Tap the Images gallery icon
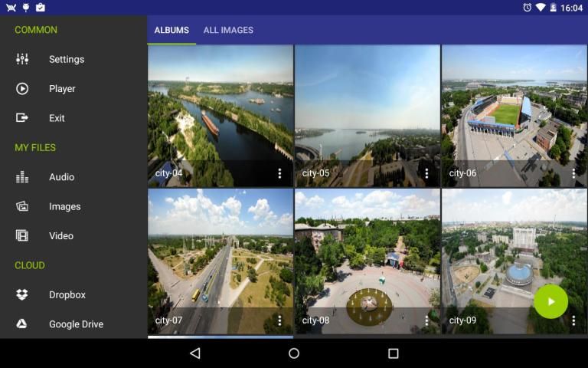This screenshot has width=588, height=368. [22, 206]
